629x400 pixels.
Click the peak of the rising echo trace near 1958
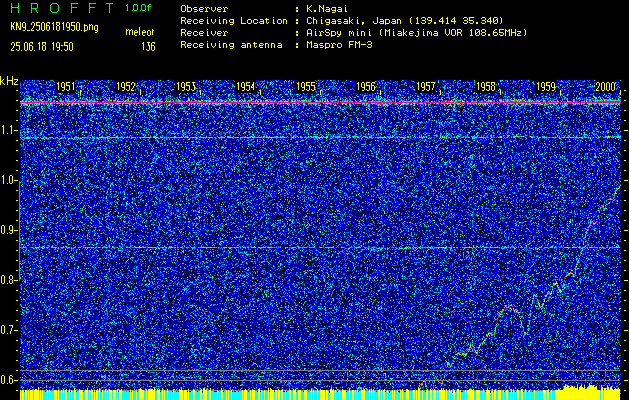tap(510, 306)
